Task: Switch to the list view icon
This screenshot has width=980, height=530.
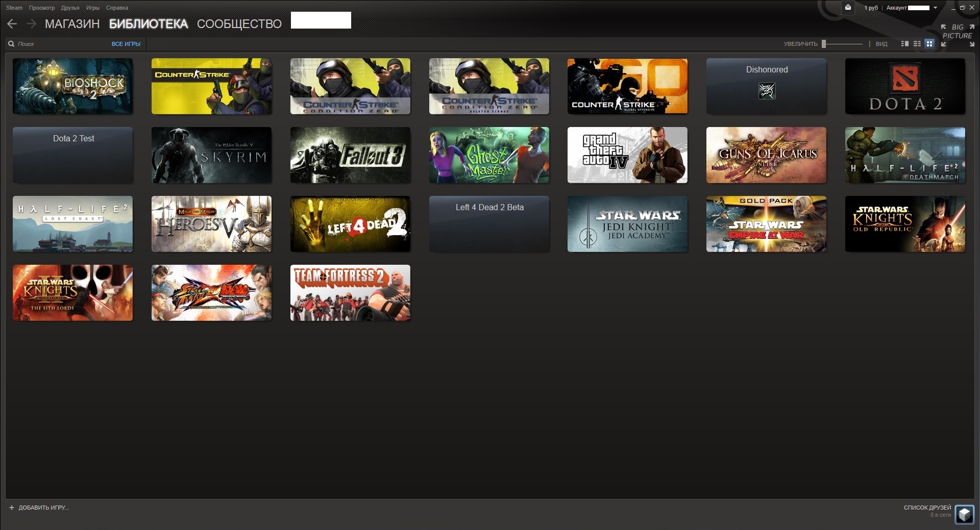Action: tap(917, 44)
